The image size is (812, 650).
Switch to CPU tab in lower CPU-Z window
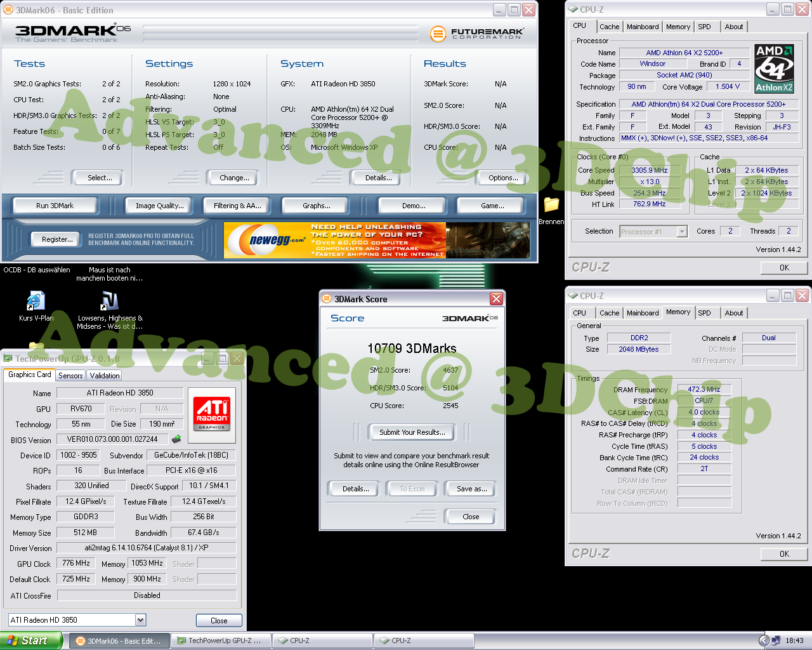(580, 313)
